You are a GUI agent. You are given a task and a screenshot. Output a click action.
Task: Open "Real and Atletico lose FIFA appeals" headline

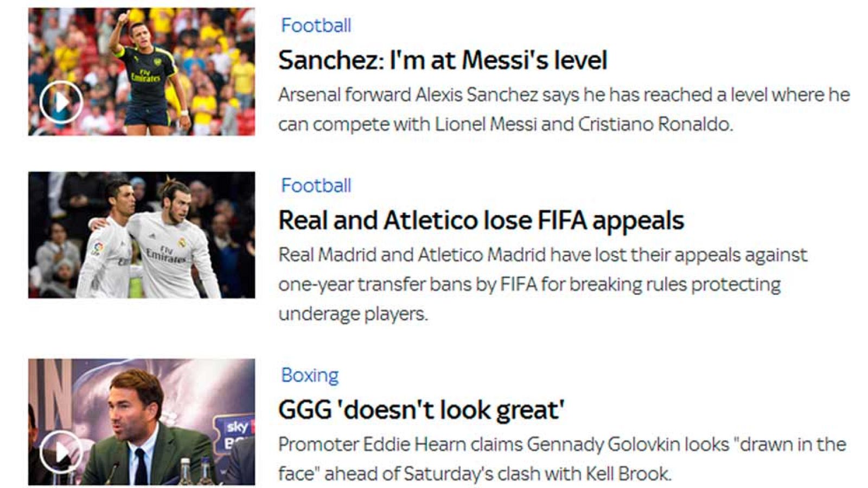coord(481,220)
